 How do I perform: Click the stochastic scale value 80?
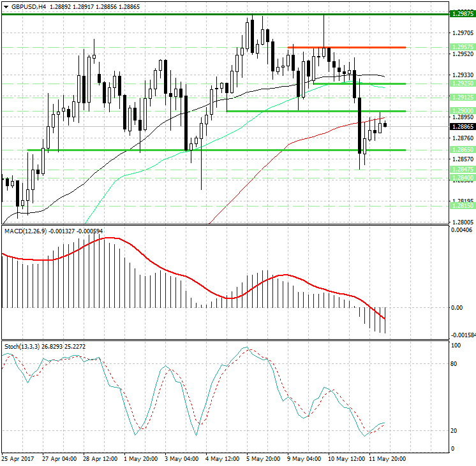(x=456, y=365)
